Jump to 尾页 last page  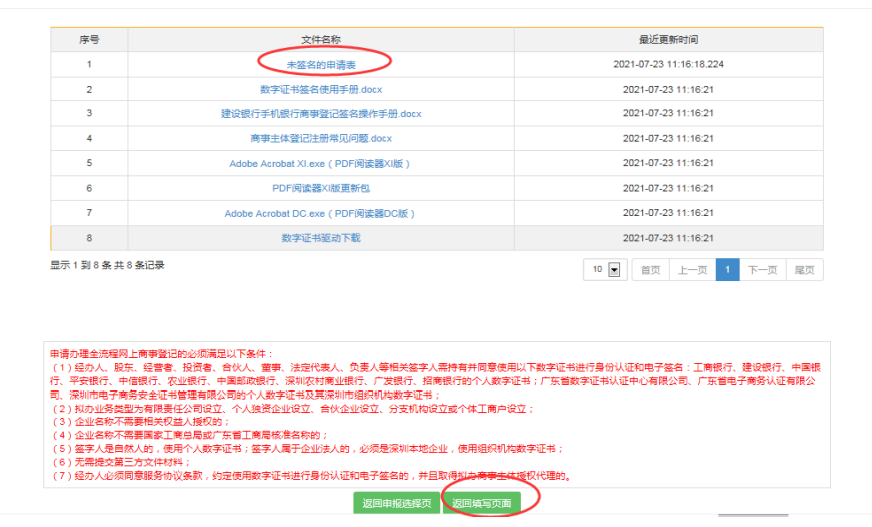(x=804, y=270)
